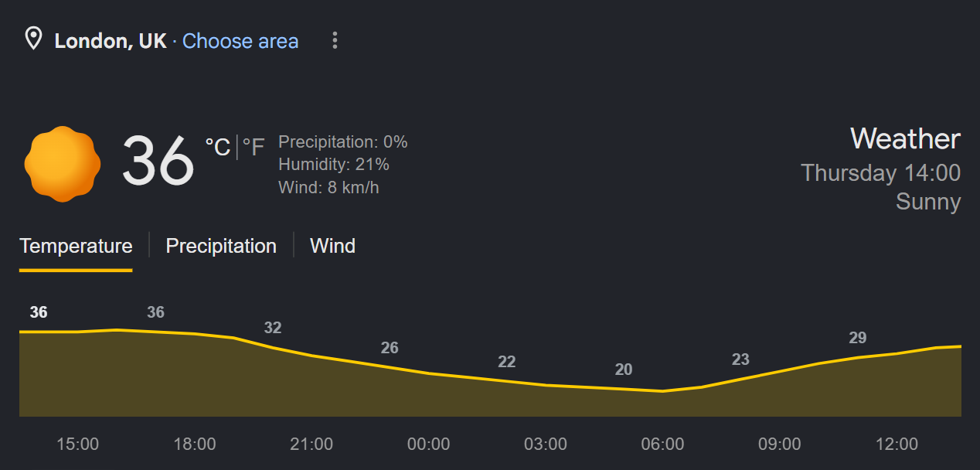This screenshot has width=980, height=470.
Task: Click the location pin icon
Action: (x=33, y=39)
